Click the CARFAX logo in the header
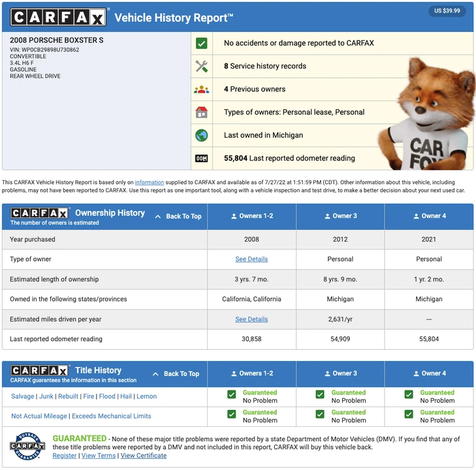The width and height of the screenshot is (476, 470). (58, 17)
